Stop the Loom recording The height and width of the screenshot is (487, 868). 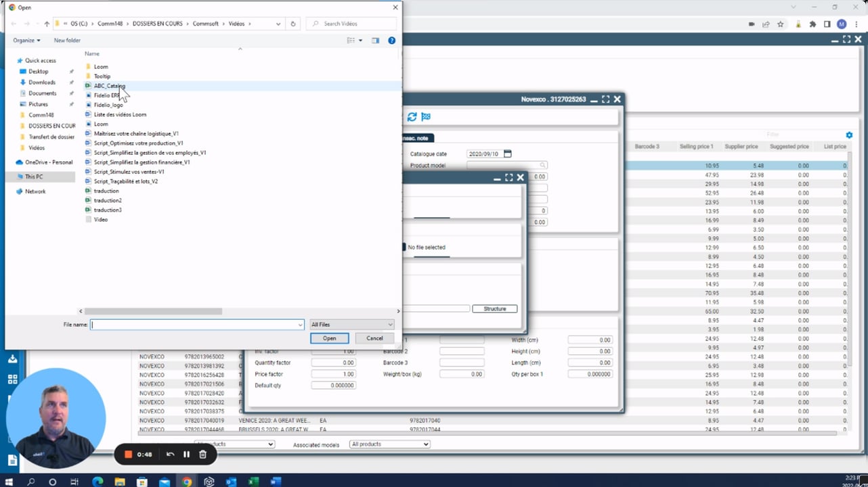click(x=128, y=455)
